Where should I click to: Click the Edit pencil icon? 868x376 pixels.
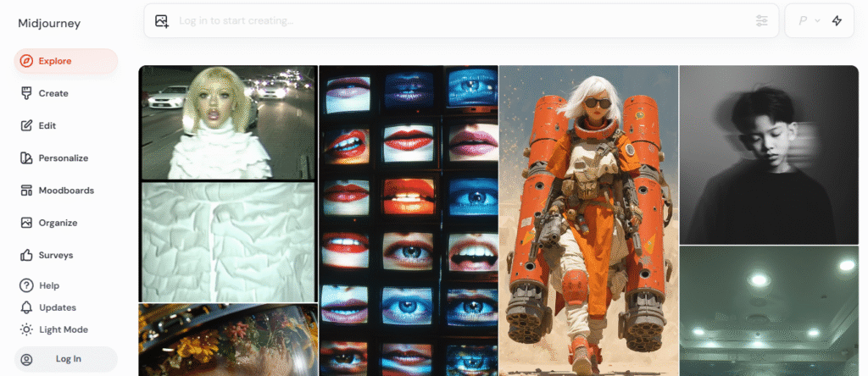pos(26,125)
